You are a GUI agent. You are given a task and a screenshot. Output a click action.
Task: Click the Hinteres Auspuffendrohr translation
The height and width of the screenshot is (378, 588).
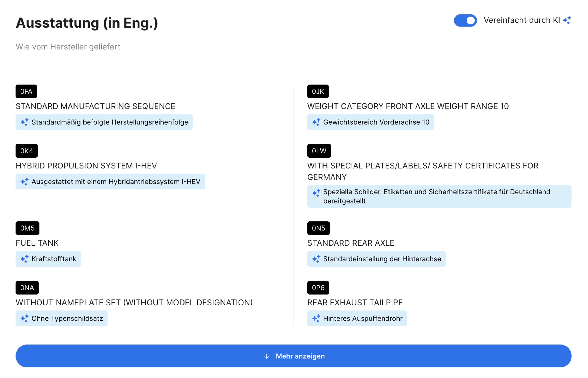tap(363, 318)
